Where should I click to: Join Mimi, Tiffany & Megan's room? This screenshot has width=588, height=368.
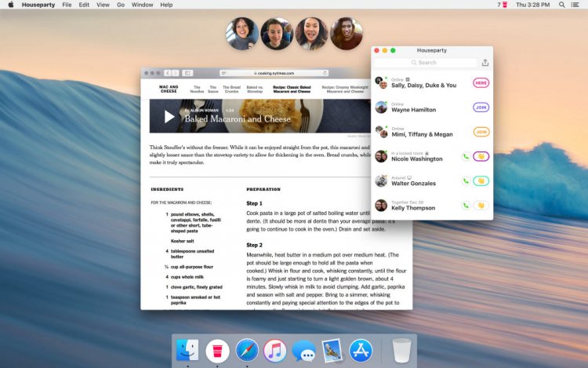[x=481, y=132]
